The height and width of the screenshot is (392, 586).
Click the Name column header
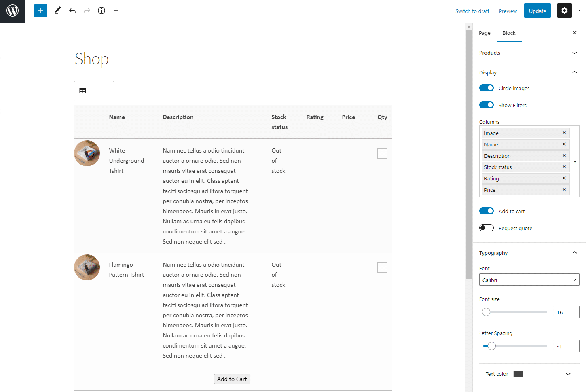tap(117, 117)
